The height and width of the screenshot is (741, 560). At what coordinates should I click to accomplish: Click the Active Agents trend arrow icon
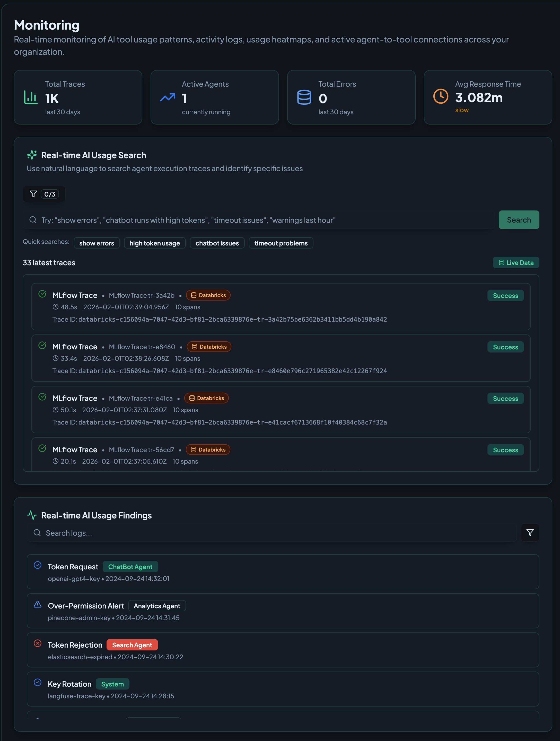[x=168, y=98]
